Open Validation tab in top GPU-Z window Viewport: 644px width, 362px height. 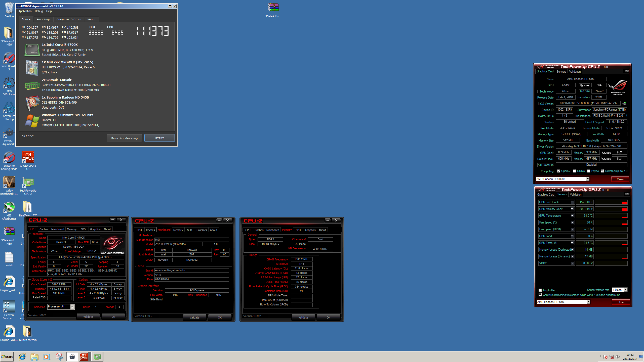point(575,72)
